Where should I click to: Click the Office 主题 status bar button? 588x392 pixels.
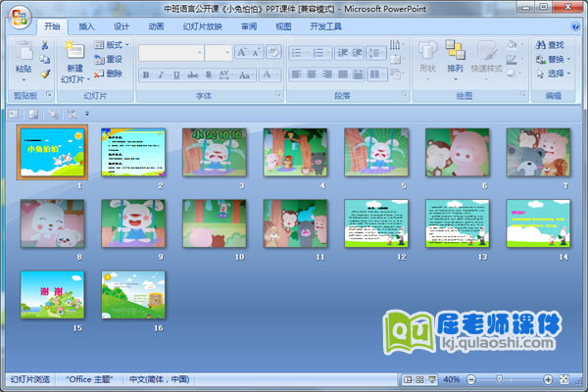coord(89,379)
